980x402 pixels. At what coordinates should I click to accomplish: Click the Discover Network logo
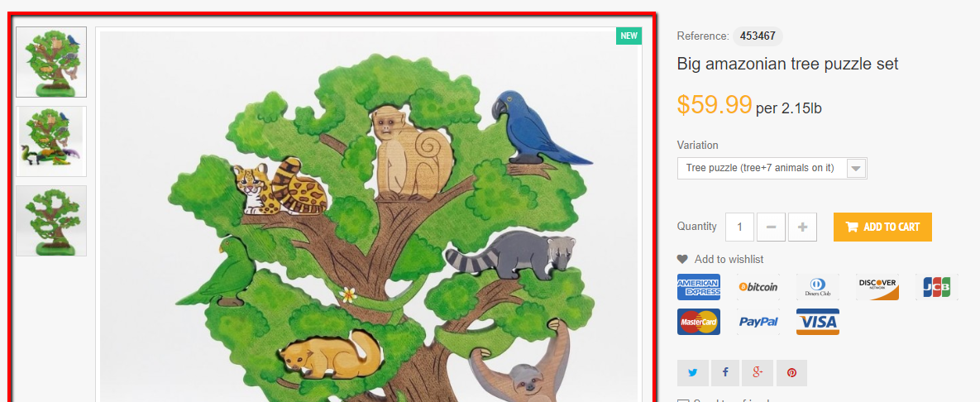877,287
